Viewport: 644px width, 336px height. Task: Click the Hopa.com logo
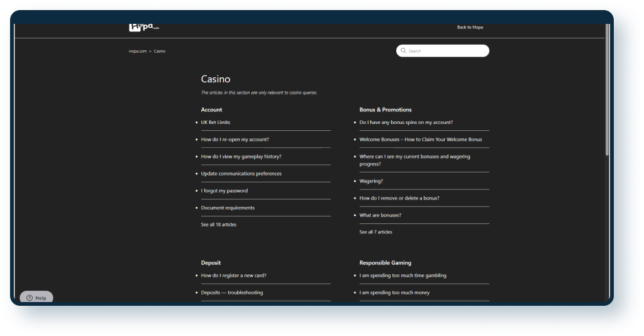click(144, 27)
